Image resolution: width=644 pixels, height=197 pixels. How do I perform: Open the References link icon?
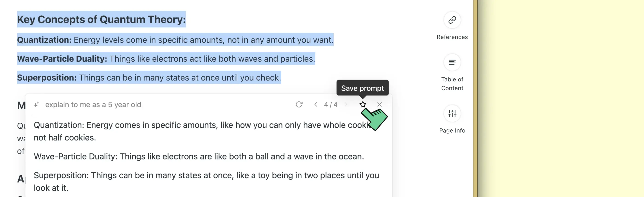[x=452, y=20]
